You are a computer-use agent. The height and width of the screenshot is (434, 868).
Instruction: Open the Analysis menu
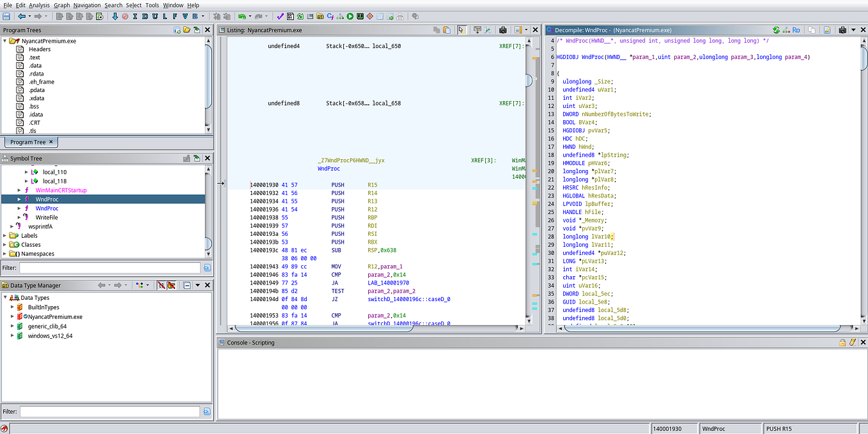tap(39, 5)
